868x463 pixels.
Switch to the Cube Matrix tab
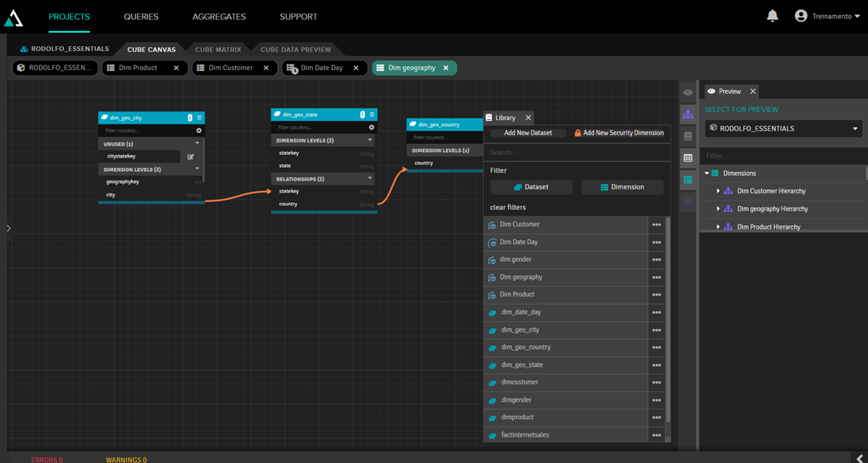tap(217, 49)
